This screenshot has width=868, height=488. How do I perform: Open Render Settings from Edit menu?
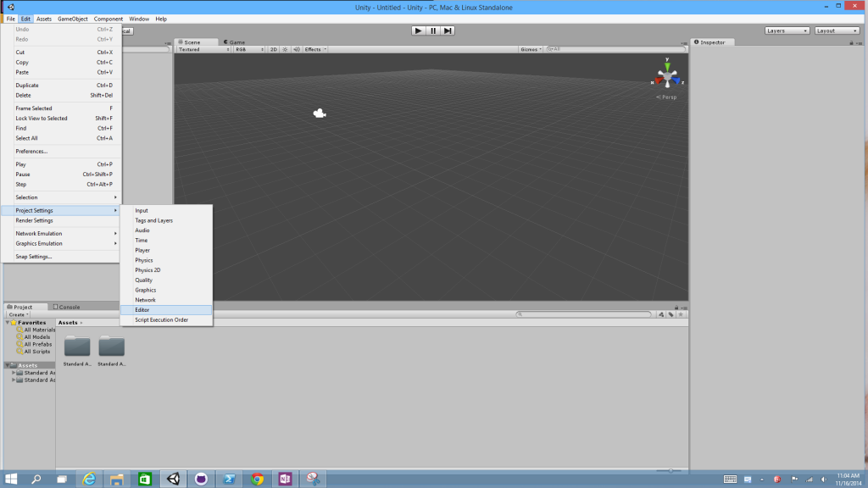tap(61, 220)
